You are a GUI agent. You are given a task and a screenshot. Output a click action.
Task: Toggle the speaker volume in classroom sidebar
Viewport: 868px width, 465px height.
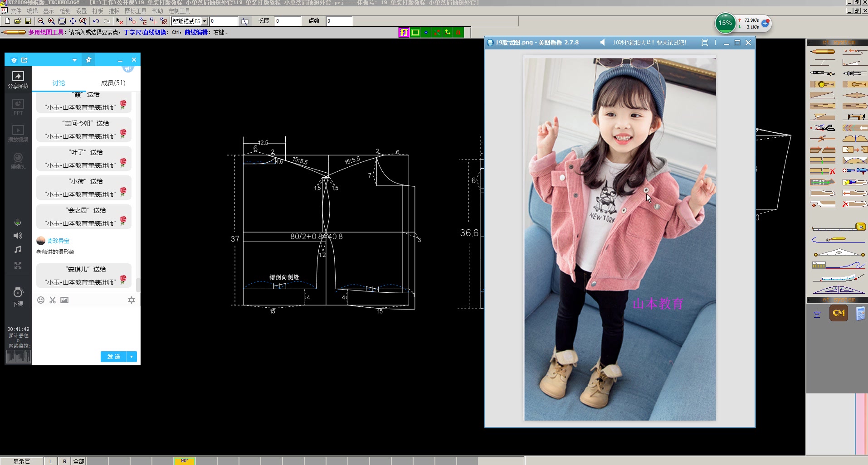18,236
